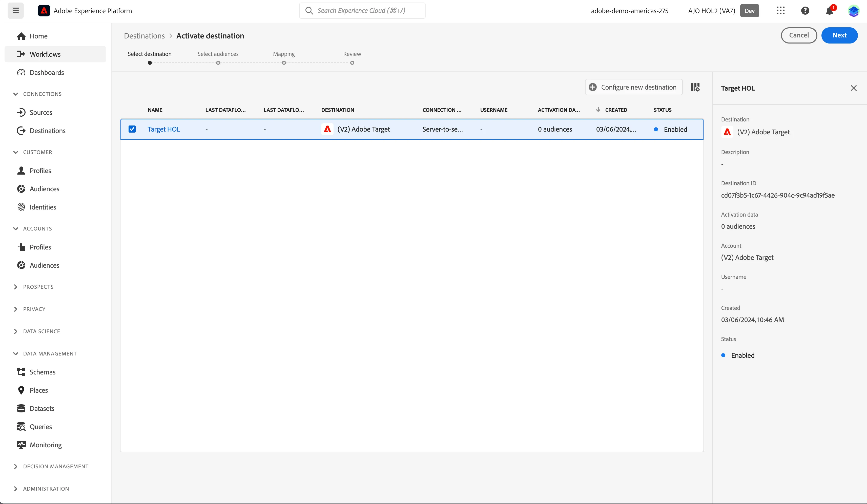Expand the Prospects section

pos(33,287)
